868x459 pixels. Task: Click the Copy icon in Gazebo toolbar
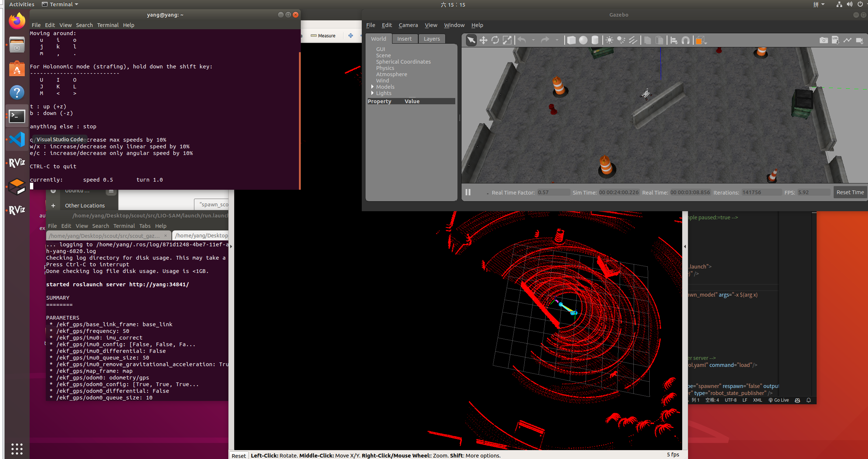pyautogui.click(x=647, y=40)
